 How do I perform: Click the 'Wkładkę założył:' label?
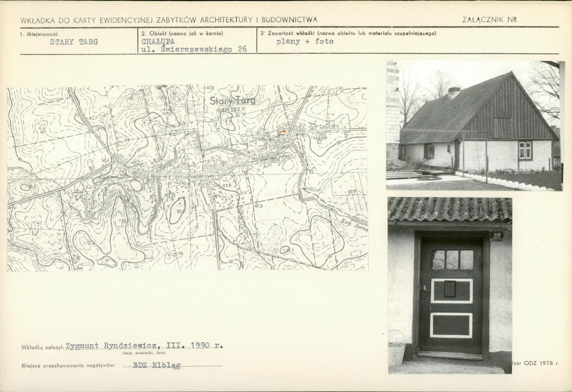42,348
